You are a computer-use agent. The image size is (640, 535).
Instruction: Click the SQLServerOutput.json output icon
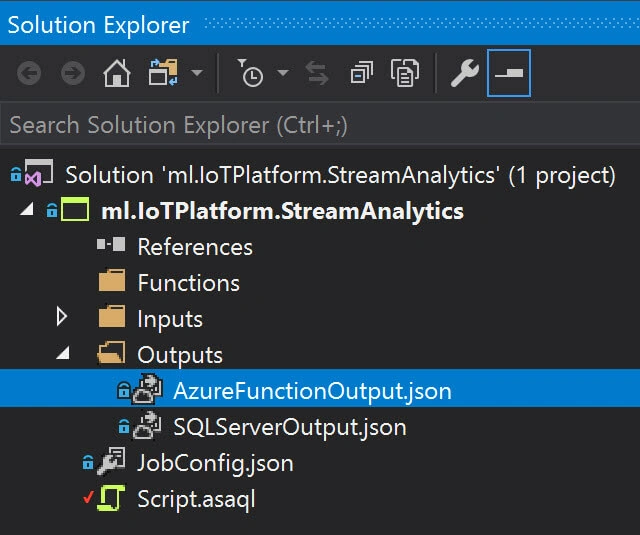coord(147,425)
